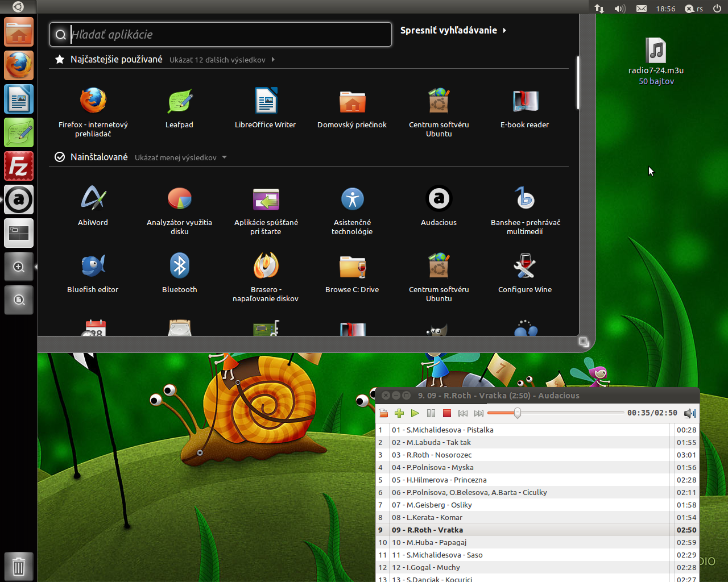Open the clock showing 18:56
Viewport: 728px width, 582px height.
(x=665, y=9)
